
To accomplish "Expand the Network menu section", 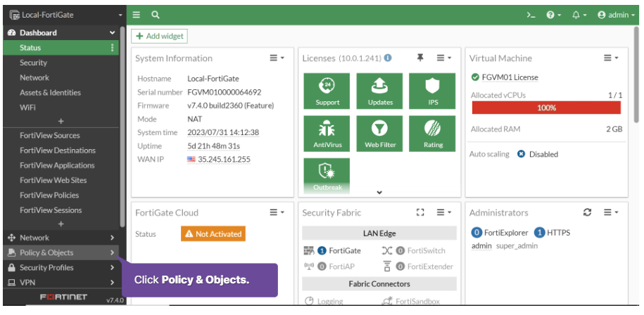I will pyautogui.click(x=61, y=238).
